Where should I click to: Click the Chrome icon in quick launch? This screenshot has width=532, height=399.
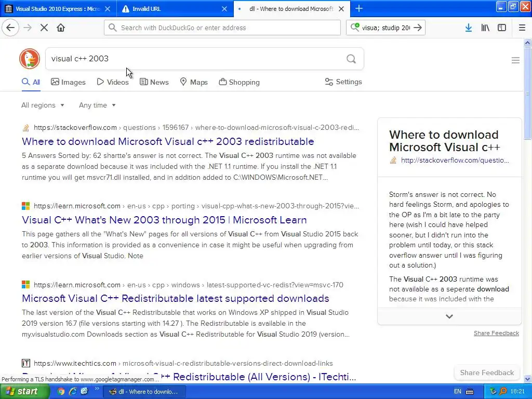[61, 391]
